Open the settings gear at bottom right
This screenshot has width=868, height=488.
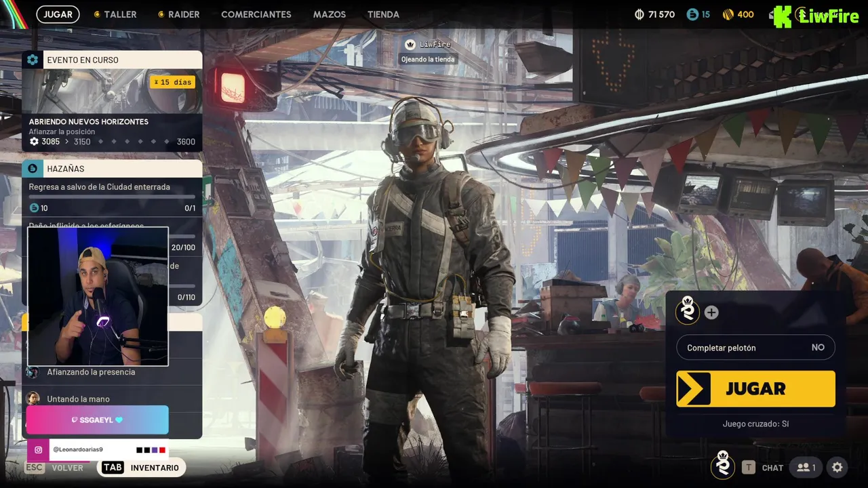pos(837,468)
